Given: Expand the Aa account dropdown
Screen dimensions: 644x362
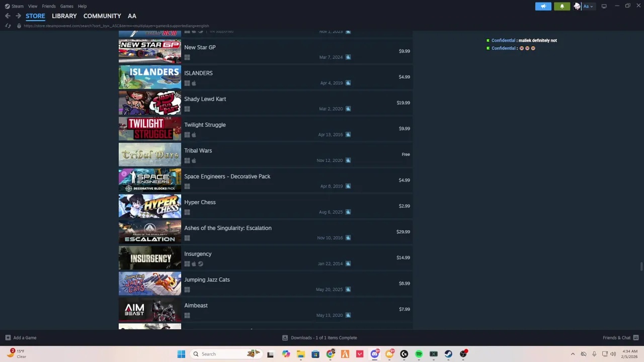Looking at the screenshot, I should click(588, 6).
